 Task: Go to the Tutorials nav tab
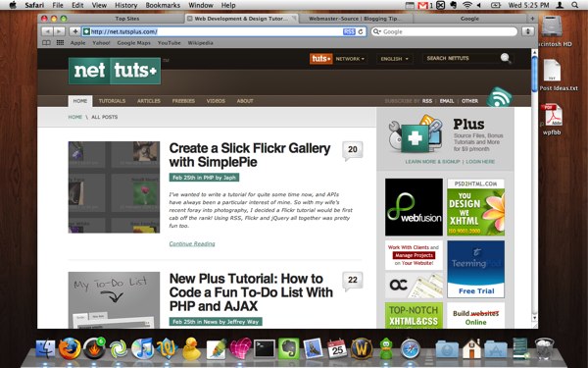click(x=112, y=101)
